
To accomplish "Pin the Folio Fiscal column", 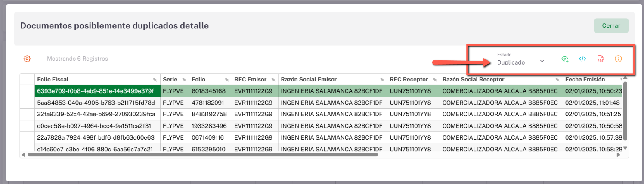I will (x=155, y=80).
